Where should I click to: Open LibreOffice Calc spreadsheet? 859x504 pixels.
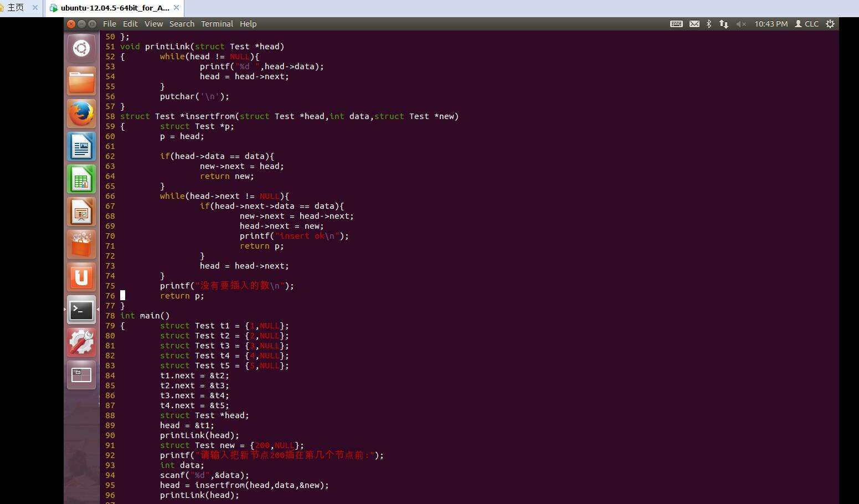(81, 179)
